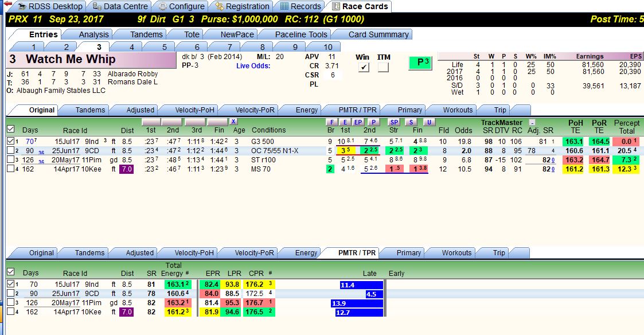Image resolution: width=644 pixels, height=335 pixels.
Task: Check the ITM checkbox
Action: 383,67
